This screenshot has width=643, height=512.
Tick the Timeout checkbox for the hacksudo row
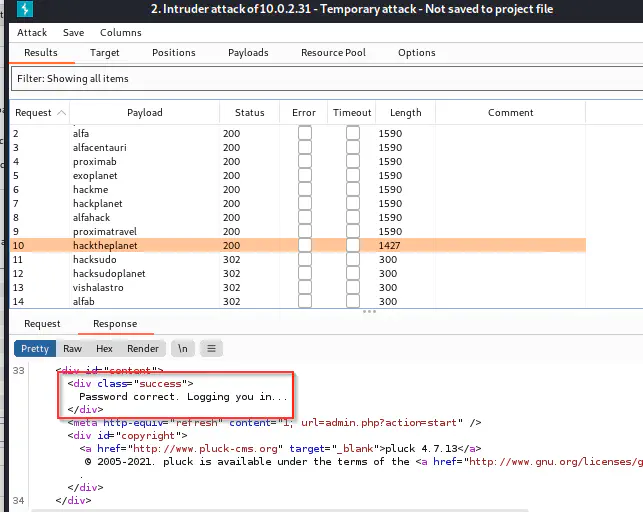pos(352,260)
